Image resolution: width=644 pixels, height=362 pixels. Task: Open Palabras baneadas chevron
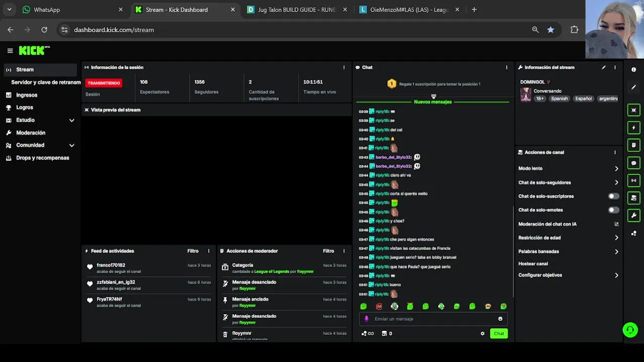tap(616, 251)
